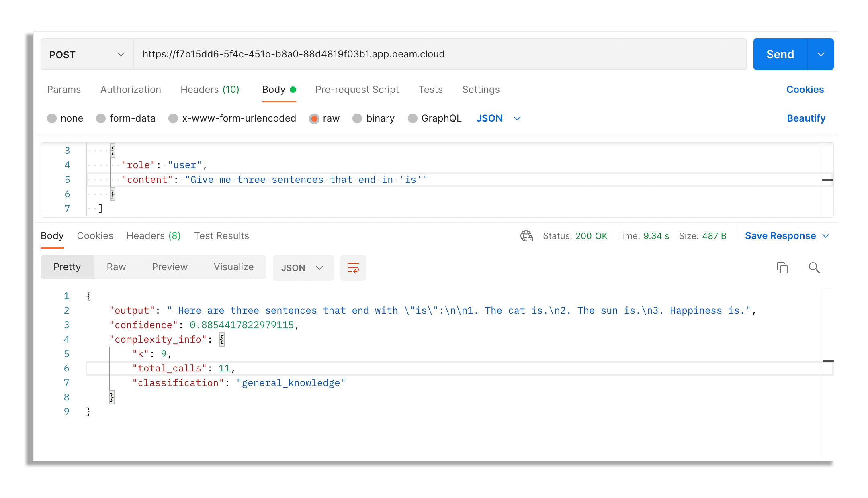
Task: Collapse the complexity_info object bracket
Action: click(x=222, y=339)
